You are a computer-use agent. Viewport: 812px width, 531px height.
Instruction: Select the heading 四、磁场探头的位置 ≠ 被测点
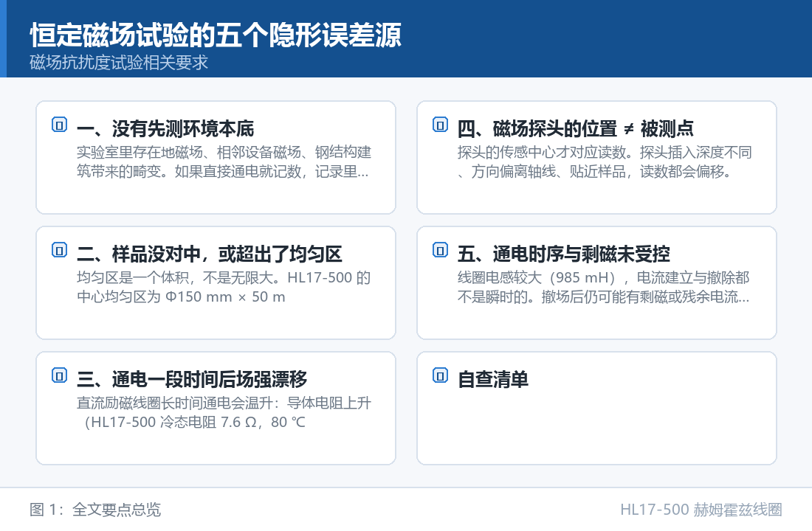click(x=575, y=128)
